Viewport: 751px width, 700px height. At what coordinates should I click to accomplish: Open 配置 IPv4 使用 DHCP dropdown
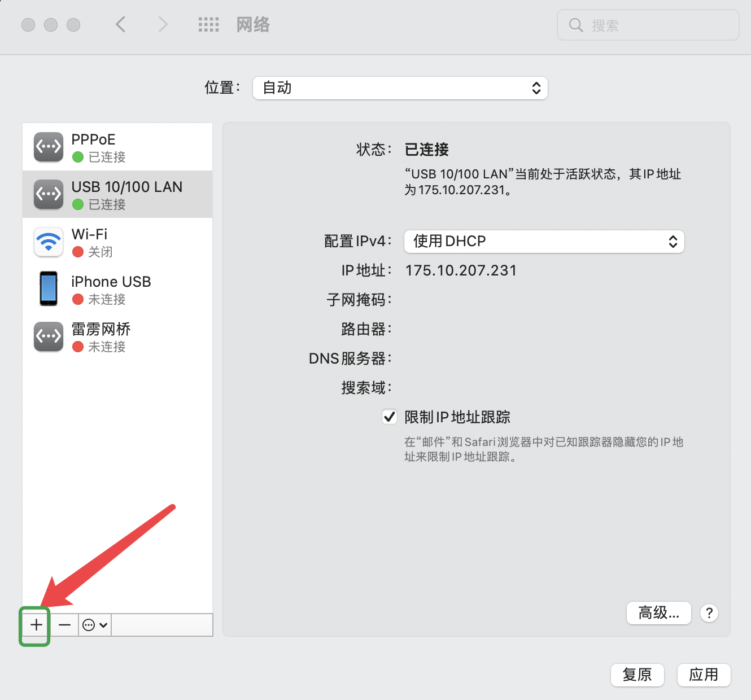[544, 242]
